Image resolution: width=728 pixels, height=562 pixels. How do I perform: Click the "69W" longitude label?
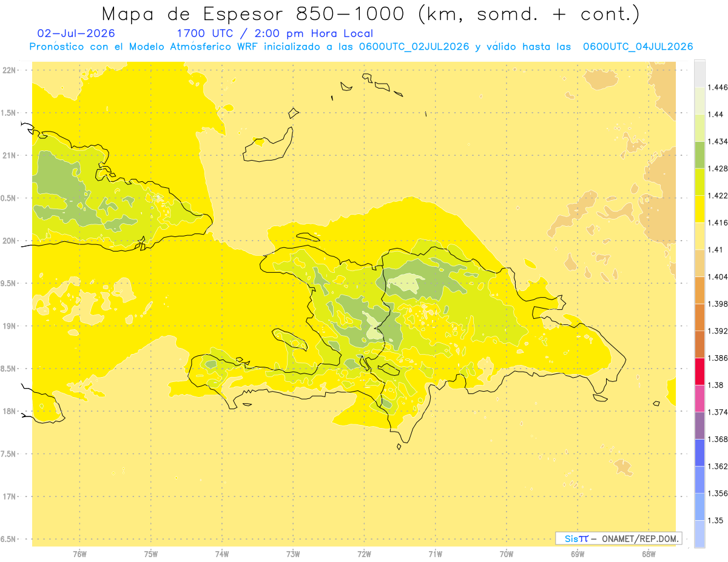click(x=577, y=554)
